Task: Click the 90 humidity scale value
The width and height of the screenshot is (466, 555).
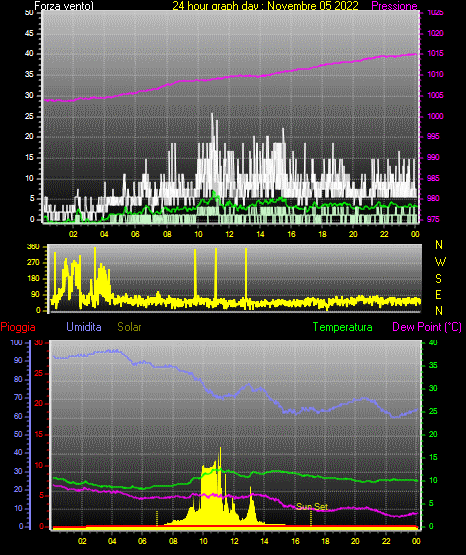Action: point(18,360)
